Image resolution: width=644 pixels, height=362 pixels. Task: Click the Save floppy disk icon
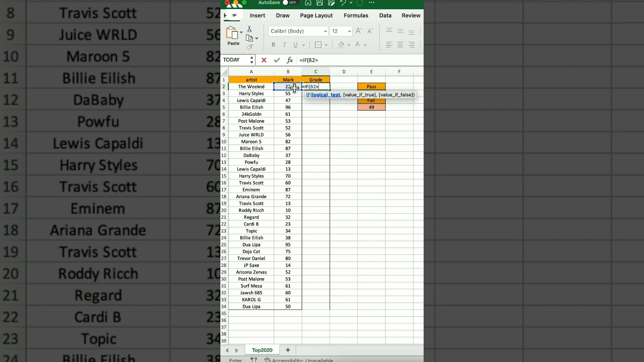pyautogui.click(x=319, y=3)
